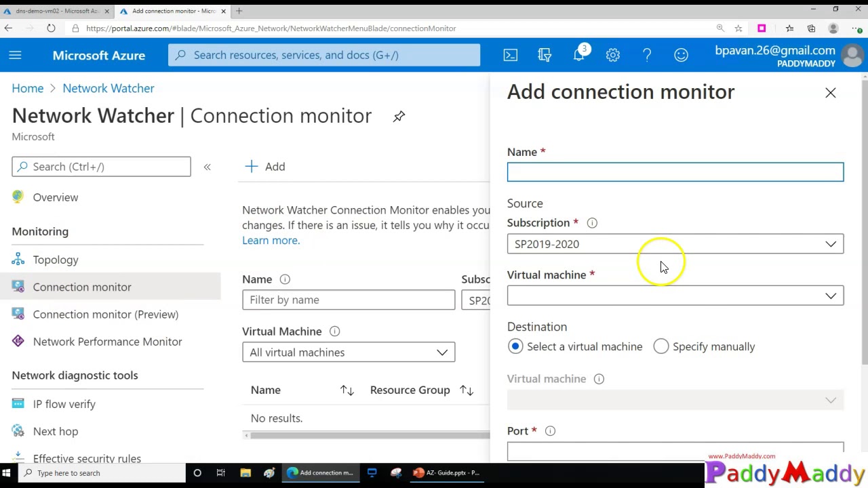868x488 pixels.
Task: Click info icon beside Subscription label
Action: point(592,223)
